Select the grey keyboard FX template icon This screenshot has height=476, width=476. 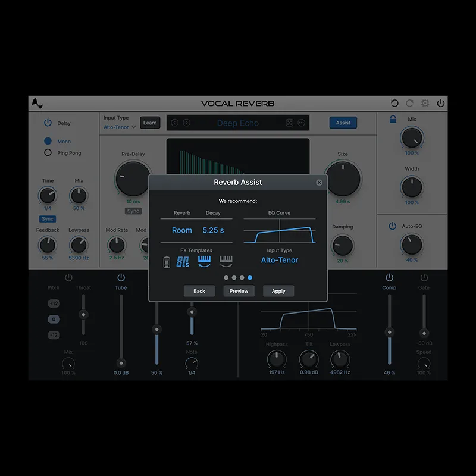pos(226,261)
